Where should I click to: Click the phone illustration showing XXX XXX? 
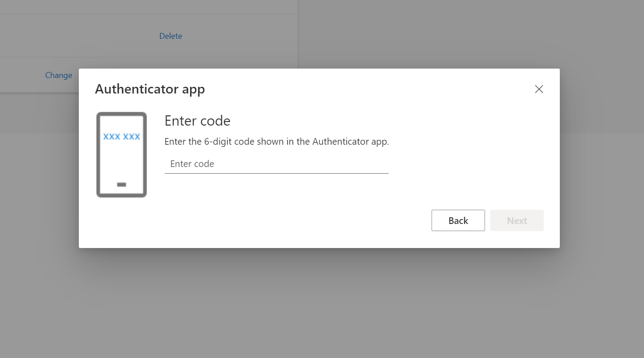coord(122,155)
